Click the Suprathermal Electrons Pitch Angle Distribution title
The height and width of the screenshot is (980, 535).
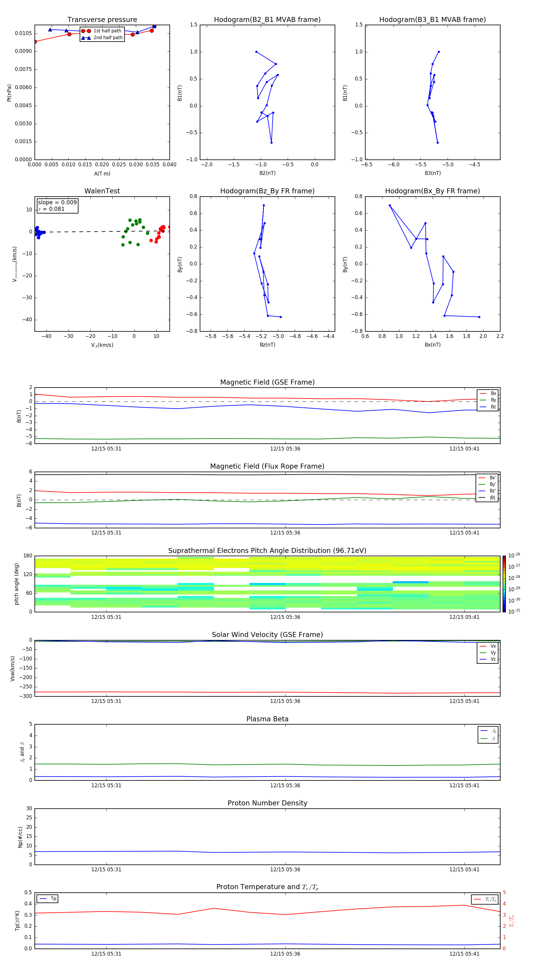pyautogui.click(x=267, y=551)
